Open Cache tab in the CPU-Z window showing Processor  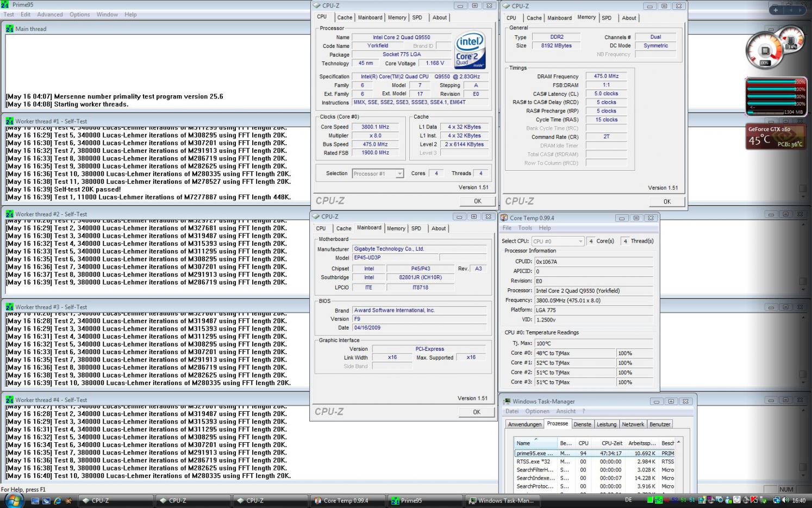(x=345, y=17)
